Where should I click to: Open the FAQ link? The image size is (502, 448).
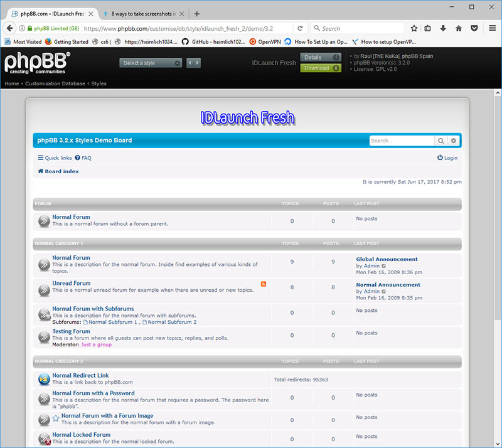(83, 158)
